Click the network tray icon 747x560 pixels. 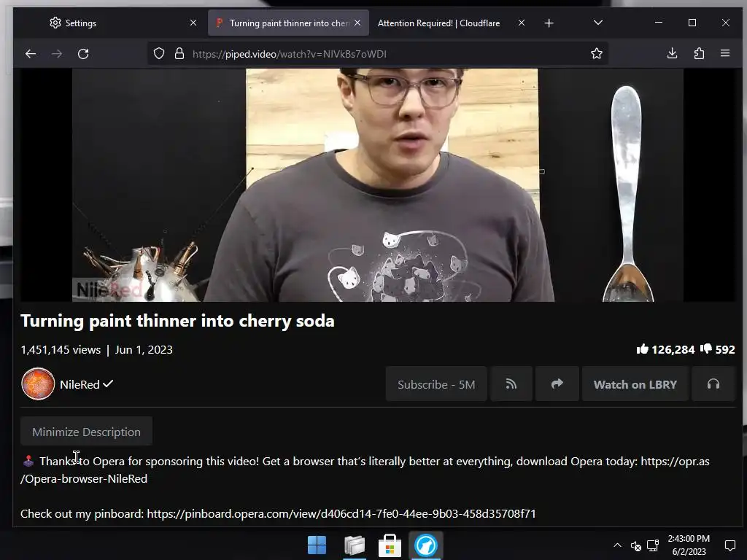[x=653, y=545]
